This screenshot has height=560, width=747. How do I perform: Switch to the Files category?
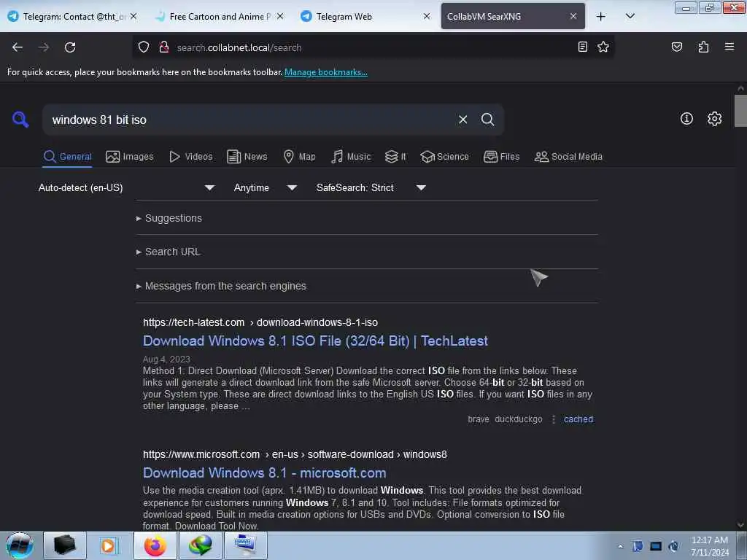pos(501,157)
